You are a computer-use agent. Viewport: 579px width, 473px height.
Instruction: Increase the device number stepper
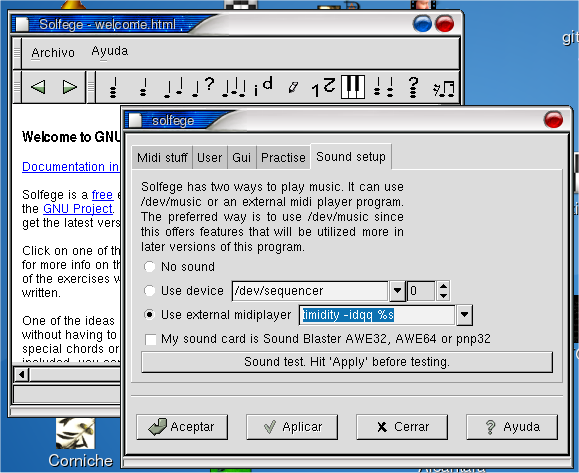pyautogui.click(x=443, y=286)
